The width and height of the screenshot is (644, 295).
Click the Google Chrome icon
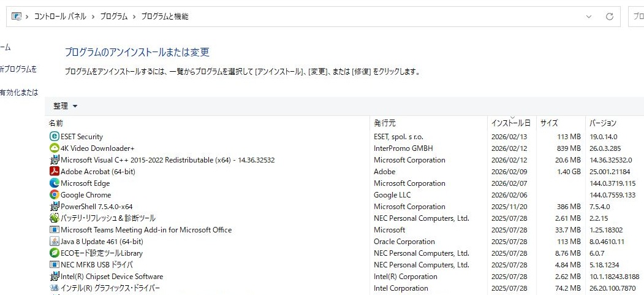coord(54,195)
